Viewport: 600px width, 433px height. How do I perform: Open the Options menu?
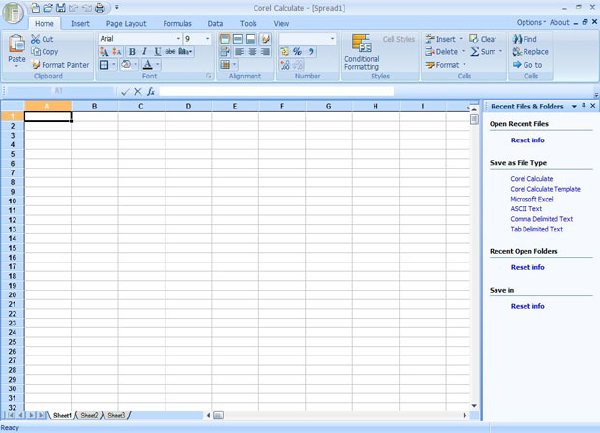coord(531,23)
